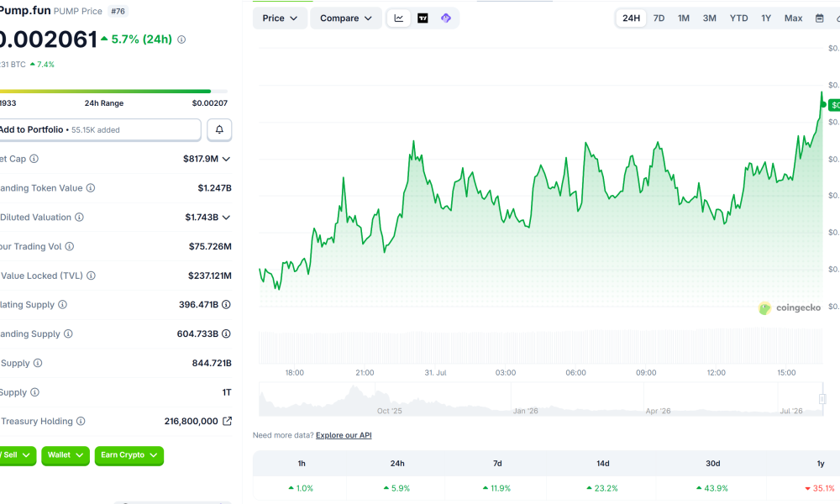Expand the $817.9M market cap chevron
The image size is (840, 504).
click(226, 159)
